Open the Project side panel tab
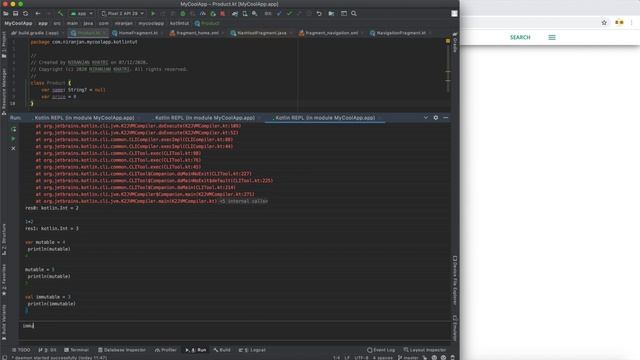640x360 pixels. tap(4, 44)
